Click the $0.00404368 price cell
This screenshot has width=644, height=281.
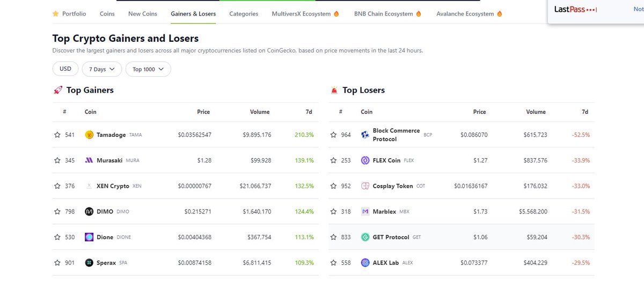point(194,237)
